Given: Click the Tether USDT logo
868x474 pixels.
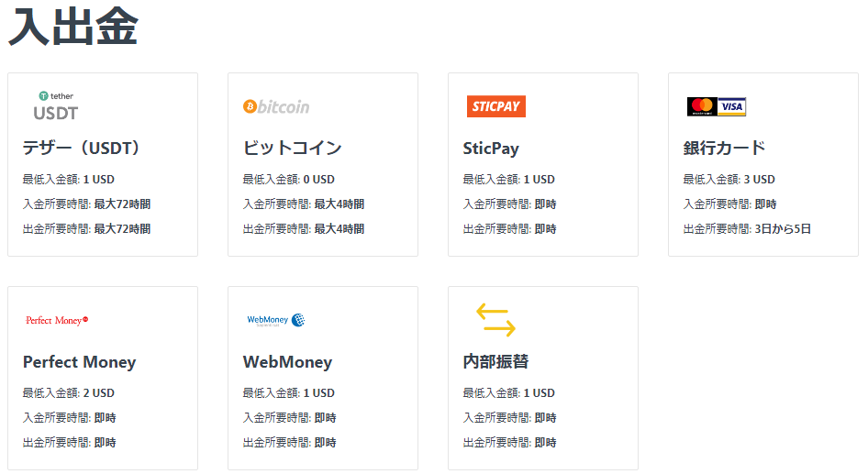Looking at the screenshot, I should [x=56, y=106].
